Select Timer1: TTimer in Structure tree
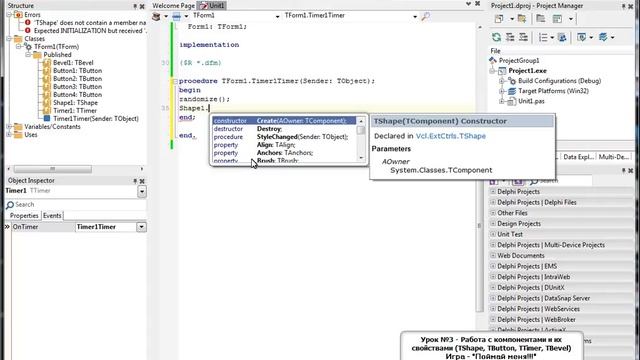 [75, 111]
